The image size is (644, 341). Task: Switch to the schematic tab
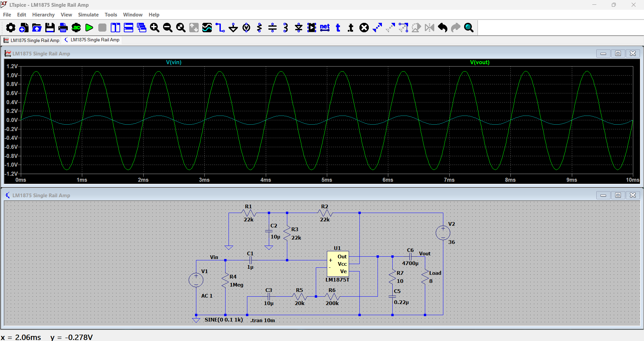click(92, 40)
